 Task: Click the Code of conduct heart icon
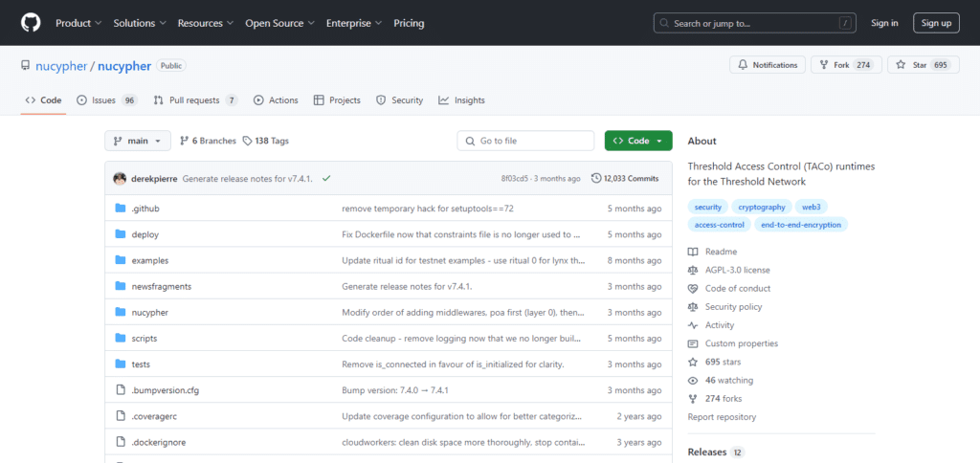pyautogui.click(x=693, y=289)
